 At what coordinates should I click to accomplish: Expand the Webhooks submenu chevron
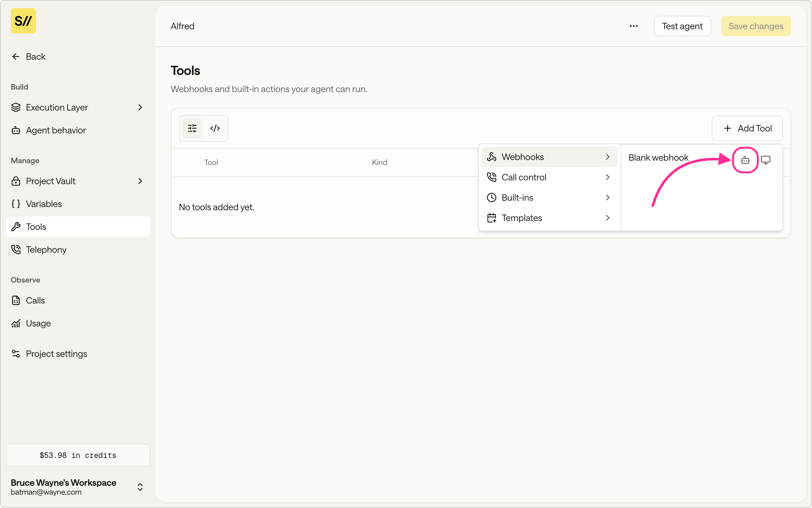608,157
